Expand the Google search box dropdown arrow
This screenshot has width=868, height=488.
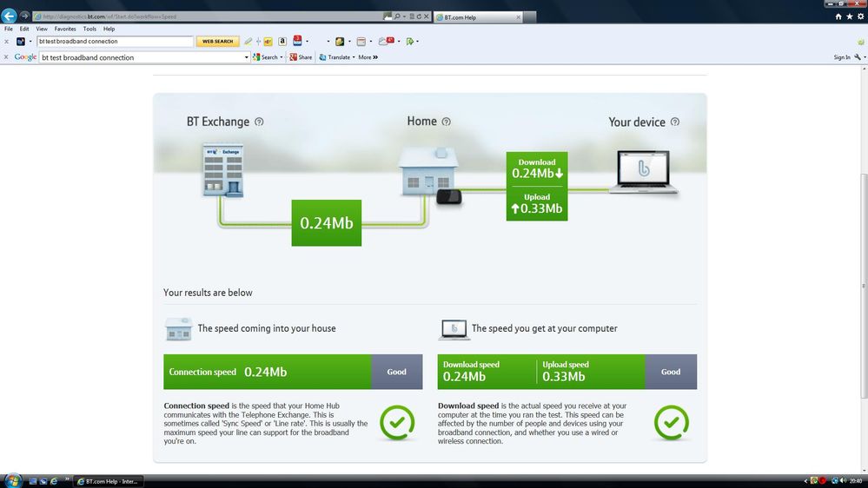[x=247, y=57]
